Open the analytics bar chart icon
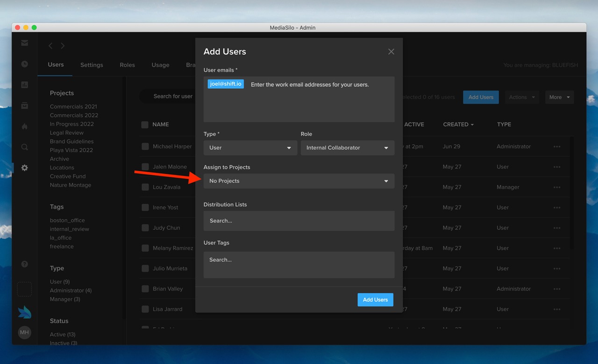Screen dimensions: 598x364 coord(24,85)
